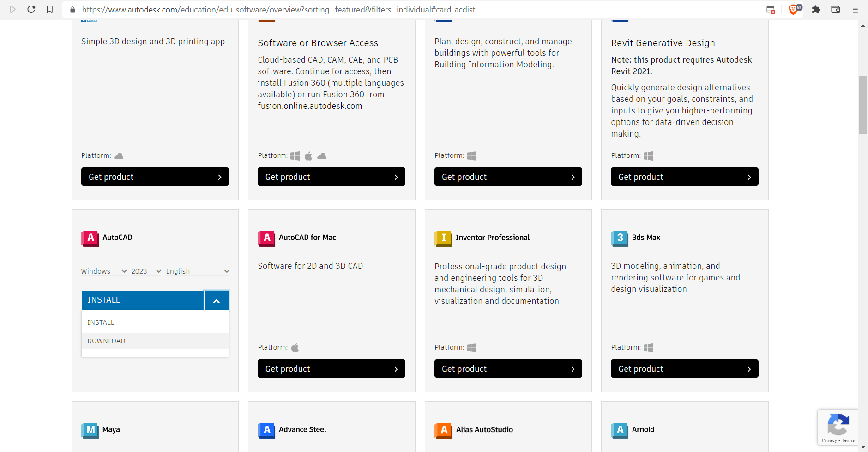Click the scrollbar up arrow
868x452 pixels.
pos(863,25)
